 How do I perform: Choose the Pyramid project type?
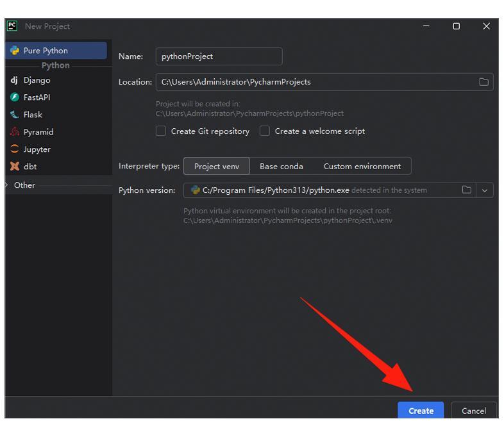[x=38, y=132]
